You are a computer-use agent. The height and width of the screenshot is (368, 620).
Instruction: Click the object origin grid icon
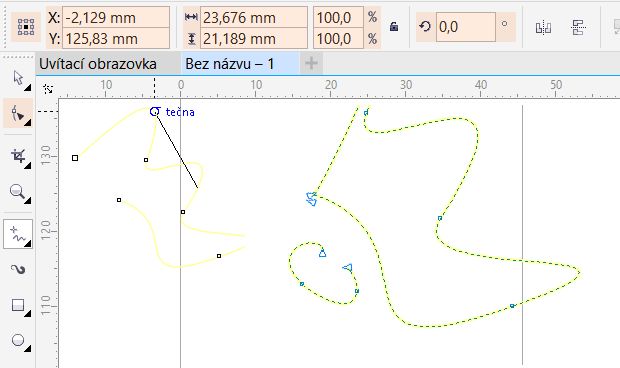tap(26, 27)
